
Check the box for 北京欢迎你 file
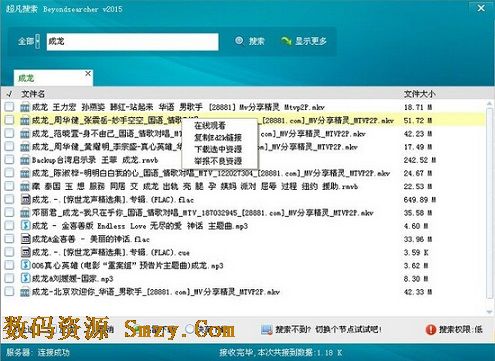(x=9, y=292)
